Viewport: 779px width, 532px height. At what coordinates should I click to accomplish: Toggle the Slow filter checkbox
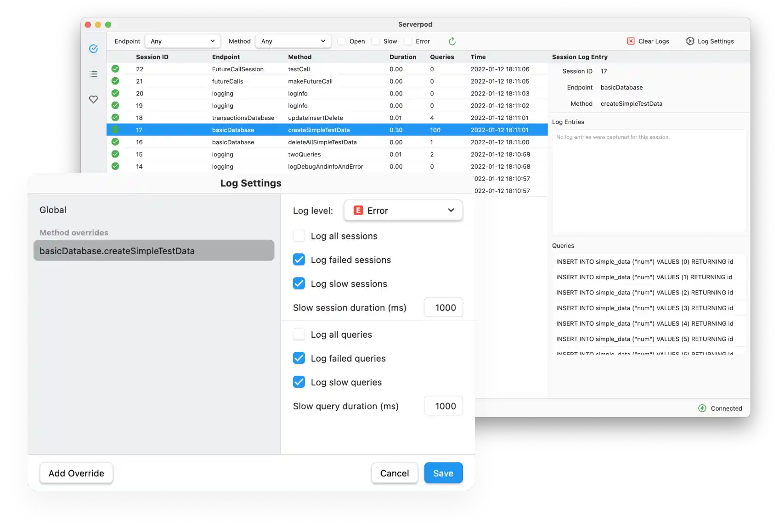pyautogui.click(x=375, y=41)
